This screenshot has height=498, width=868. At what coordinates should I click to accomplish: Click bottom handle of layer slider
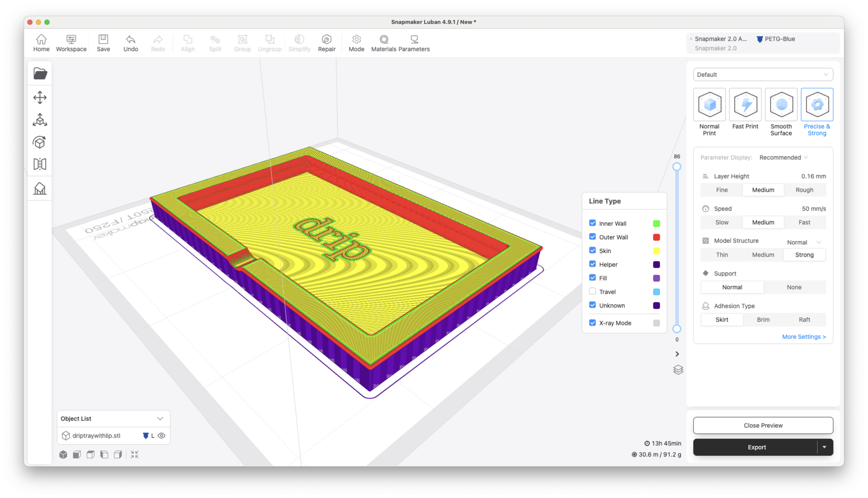(x=677, y=329)
